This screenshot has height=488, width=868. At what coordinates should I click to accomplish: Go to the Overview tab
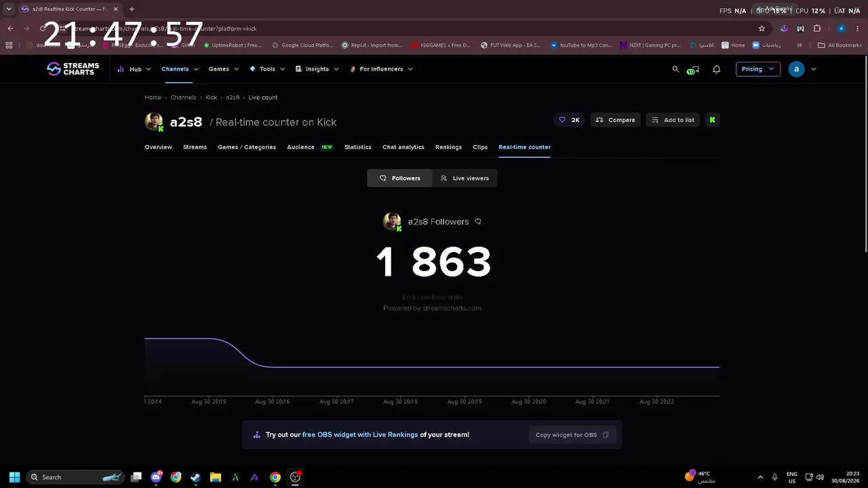pyautogui.click(x=158, y=147)
